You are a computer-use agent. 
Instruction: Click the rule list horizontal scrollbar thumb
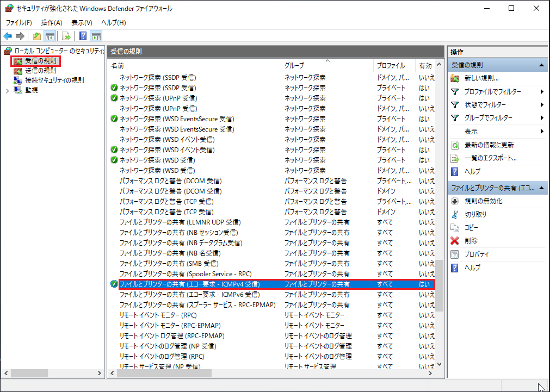pyautogui.click(x=164, y=374)
